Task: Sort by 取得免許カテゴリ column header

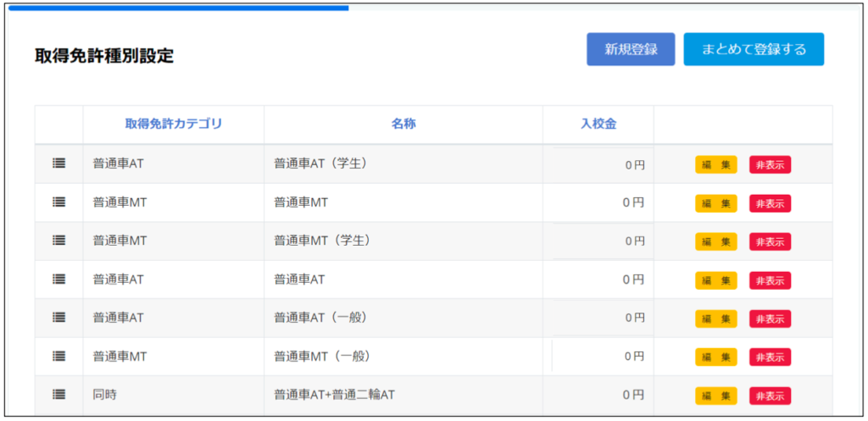Action: [x=173, y=125]
